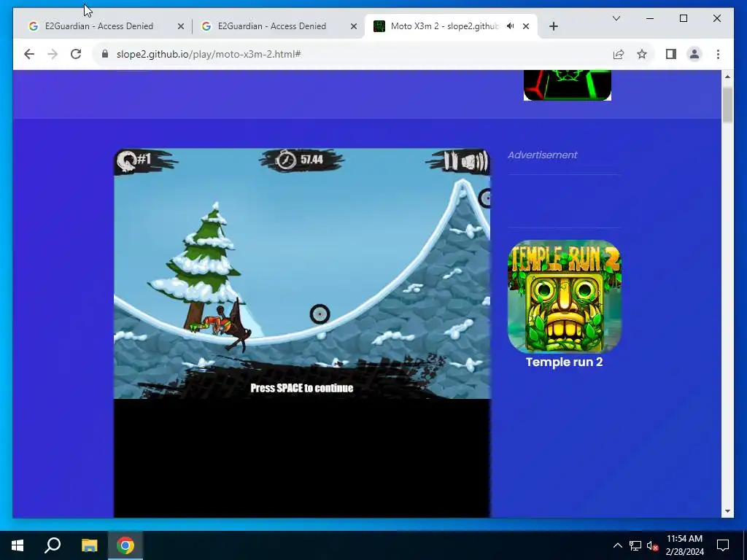
Task: Open File Explorer from taskbar
Action: coord(89,545)
